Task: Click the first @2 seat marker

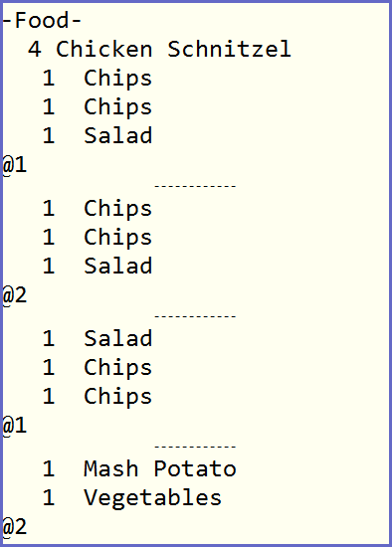Action: tap(14, 295)
